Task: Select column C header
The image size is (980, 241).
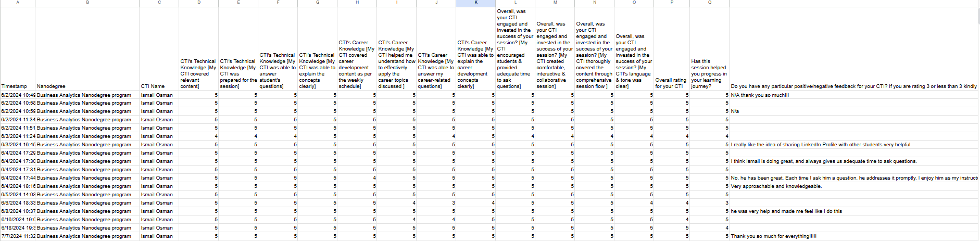Action: tap(159, 3)
